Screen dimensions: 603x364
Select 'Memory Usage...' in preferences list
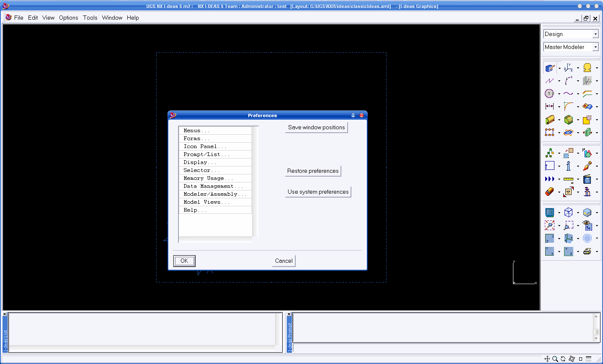pyautogui.click(x=215, y=178)
